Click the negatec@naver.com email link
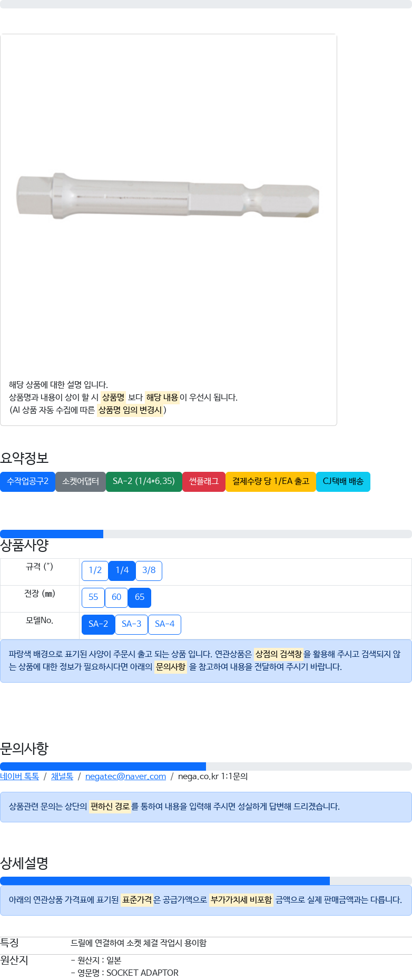The width and height of the screenshot is (412, 980). click(x=125, y=777)
